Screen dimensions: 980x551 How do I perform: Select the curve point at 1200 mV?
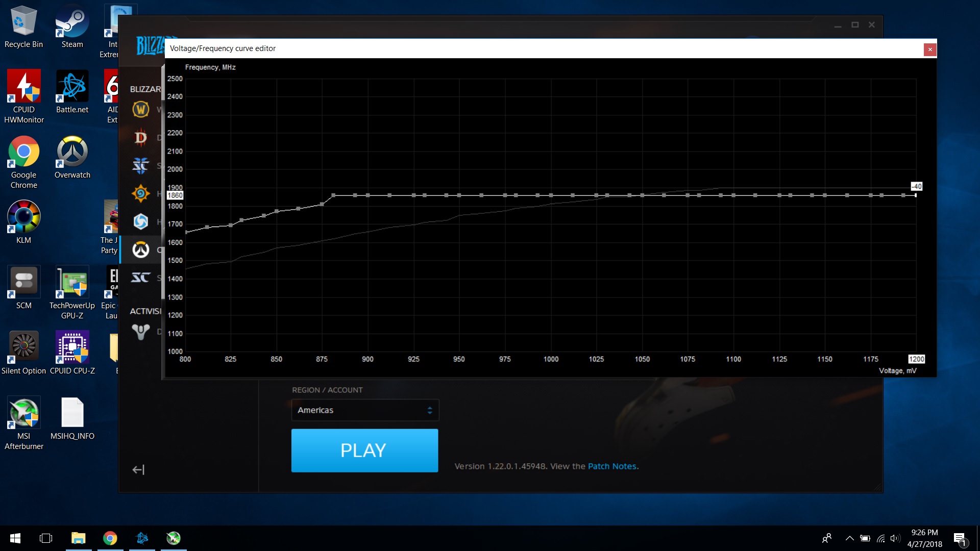pos(916,195)
